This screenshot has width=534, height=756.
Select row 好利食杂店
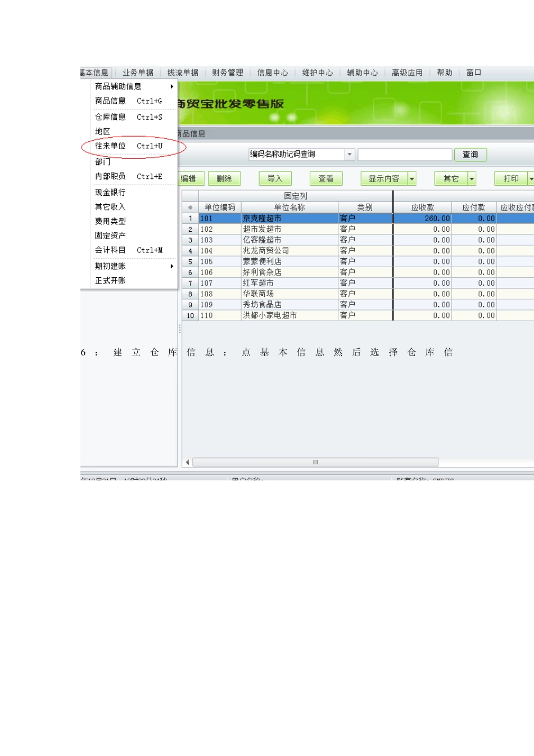coord(357,272)
